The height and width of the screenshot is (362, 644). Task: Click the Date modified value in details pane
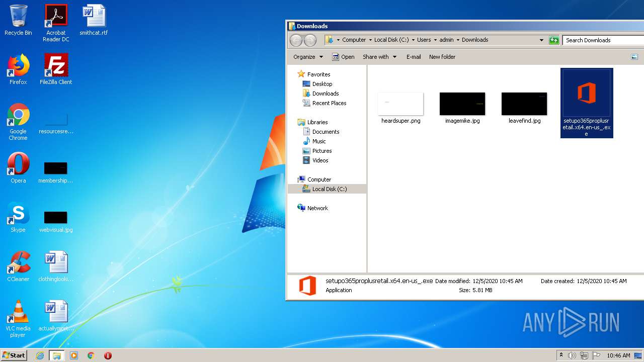click(498, 281)
